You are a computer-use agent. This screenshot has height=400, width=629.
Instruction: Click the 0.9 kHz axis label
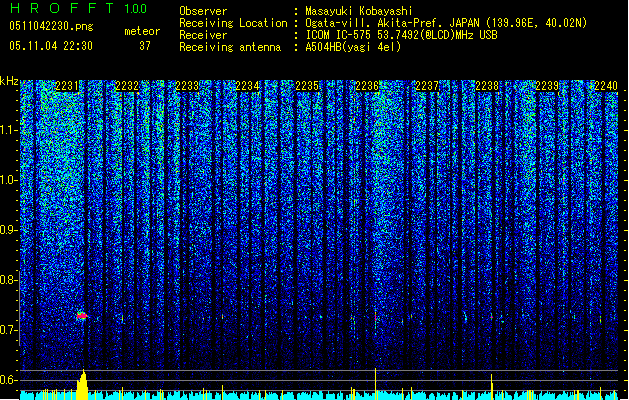pos(9,230)
